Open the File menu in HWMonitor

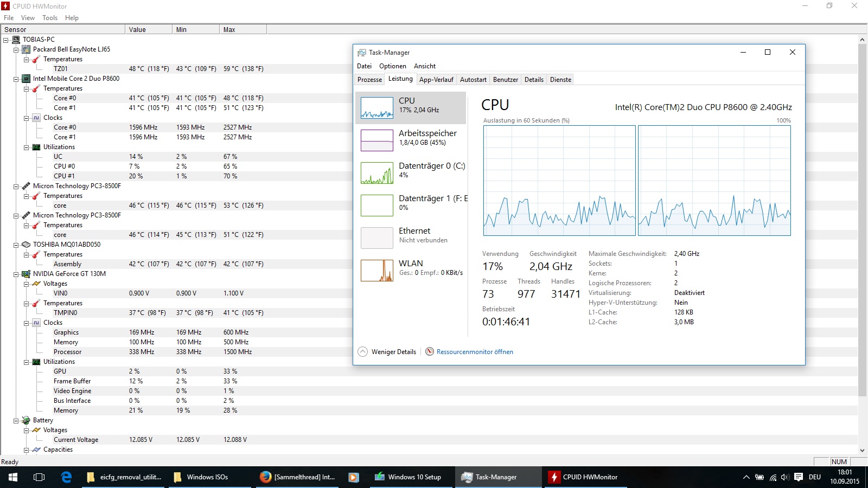(9, 18)
